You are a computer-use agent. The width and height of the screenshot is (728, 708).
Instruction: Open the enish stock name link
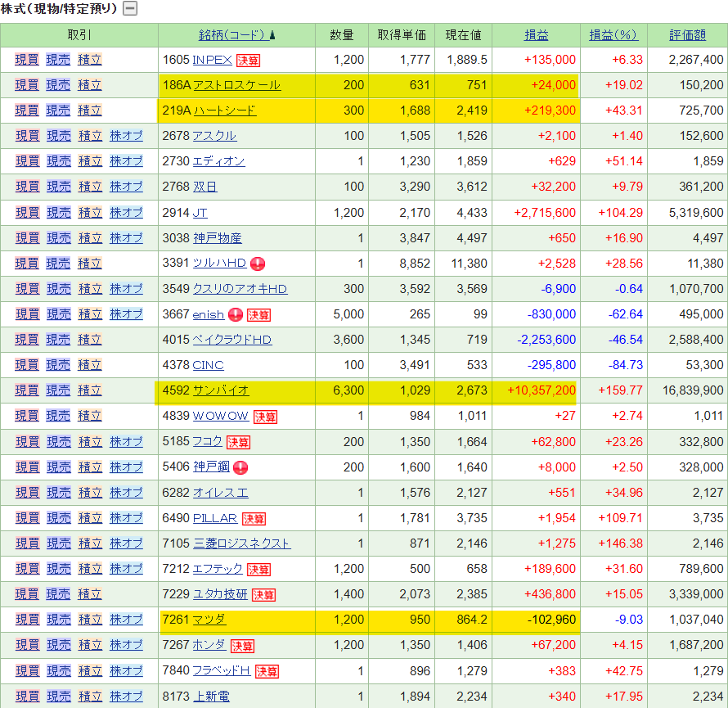[209, 314]
